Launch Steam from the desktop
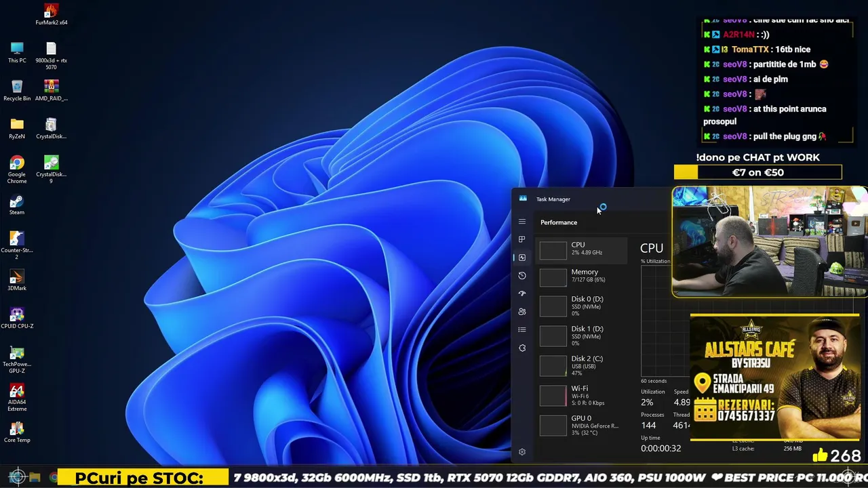Screen dimensions: 868x488 (17, 205)
